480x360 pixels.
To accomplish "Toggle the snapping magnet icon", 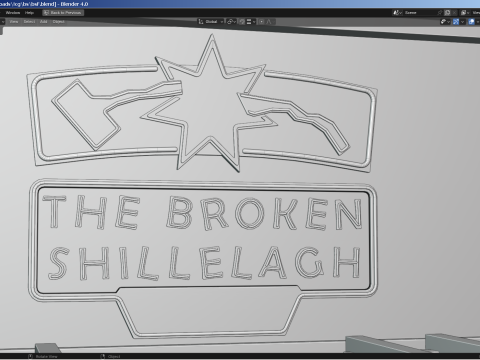I will pyautogui.click(x=242, y=22).
